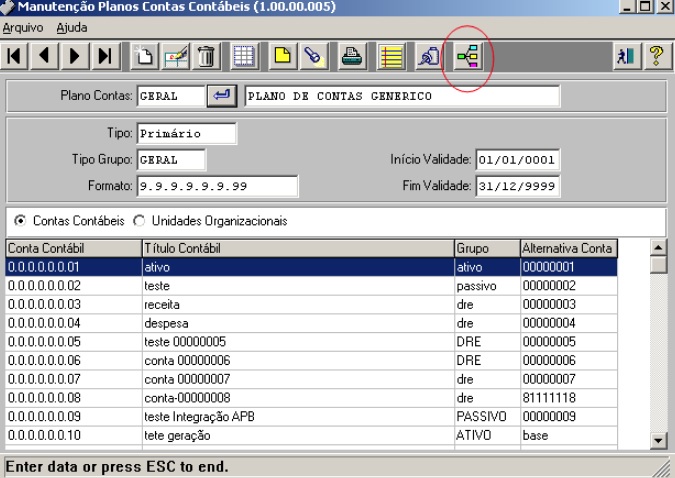Screen dimensions: 675x478
Task: Maximize the Manutenção Planos Contas window
Action: pos(644,6)
